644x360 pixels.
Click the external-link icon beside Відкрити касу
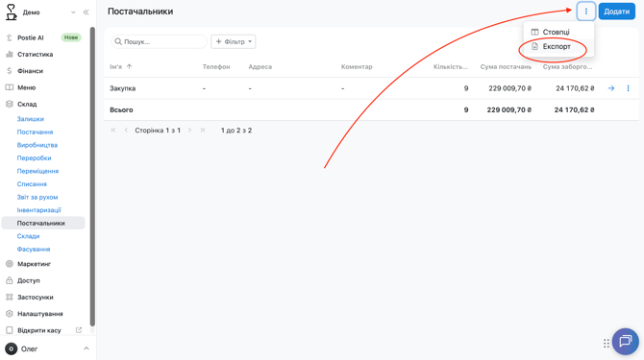79,330
